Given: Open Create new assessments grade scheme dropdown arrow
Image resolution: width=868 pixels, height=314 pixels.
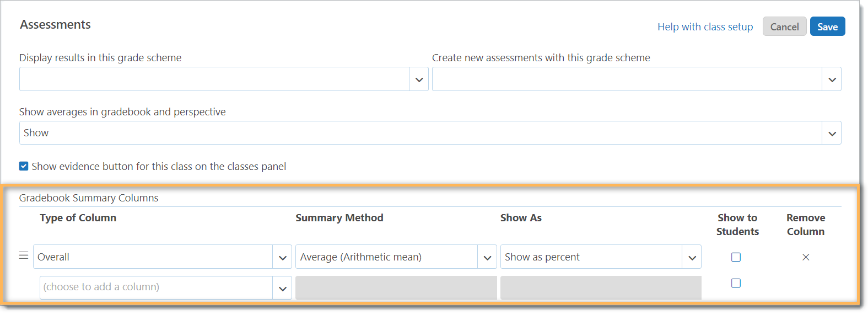Looking at the screenshot, I should click(832, 79).
